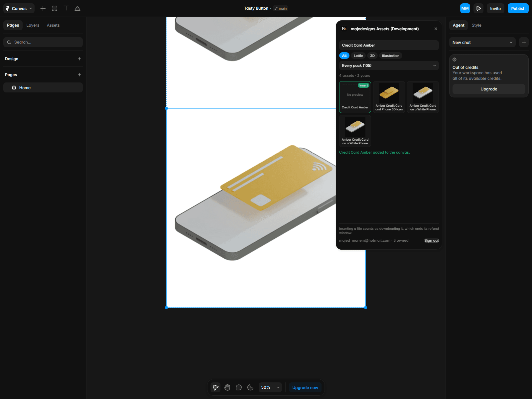Screen dimensions: 532x399
Task: Select Amber Credit Card and Phone 3D Icon
Action: pyautogui.click(x=389, y=97)
